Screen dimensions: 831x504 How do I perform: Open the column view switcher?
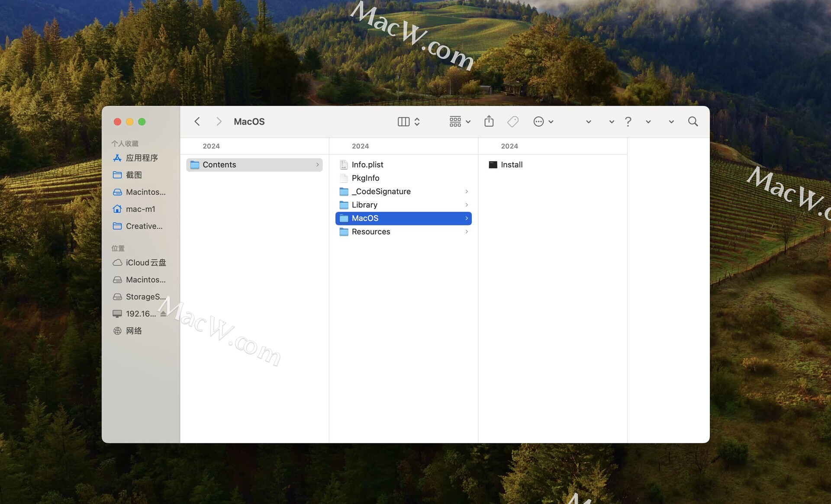(409, 122)
